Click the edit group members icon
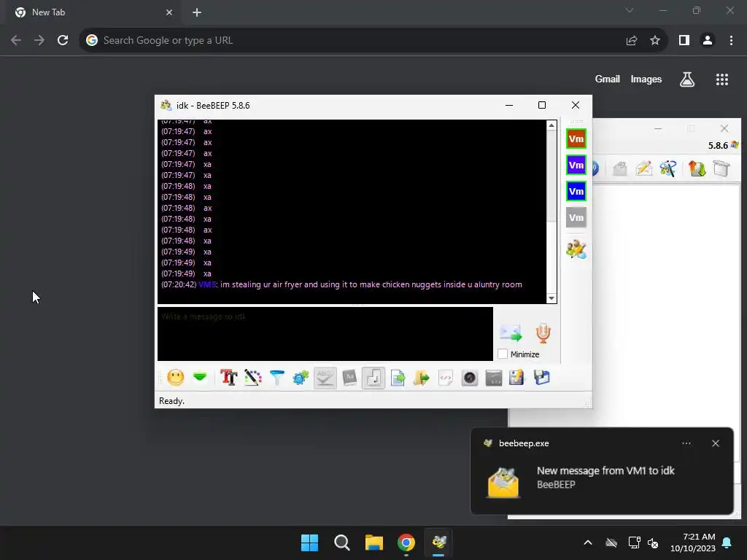This screenshot has height=560, width=747. click(576, 249)
